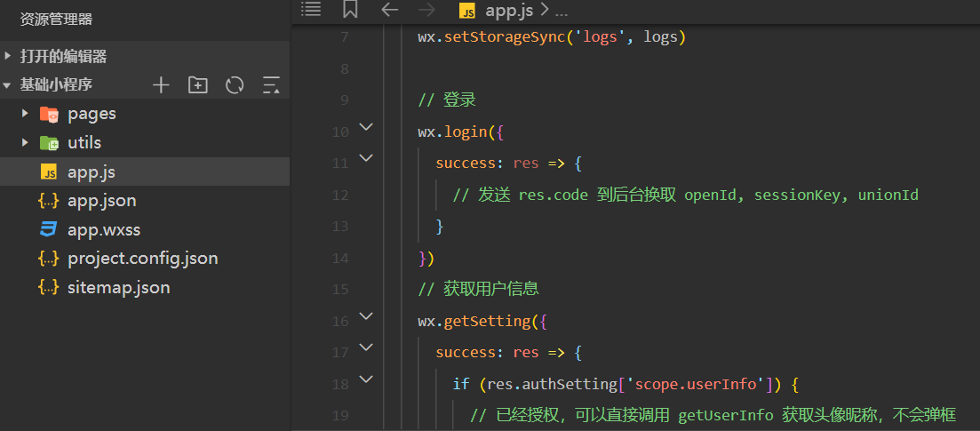Click the // 获取用户信息 comment
Screen dimensions: 980x431
coord(479,290)
